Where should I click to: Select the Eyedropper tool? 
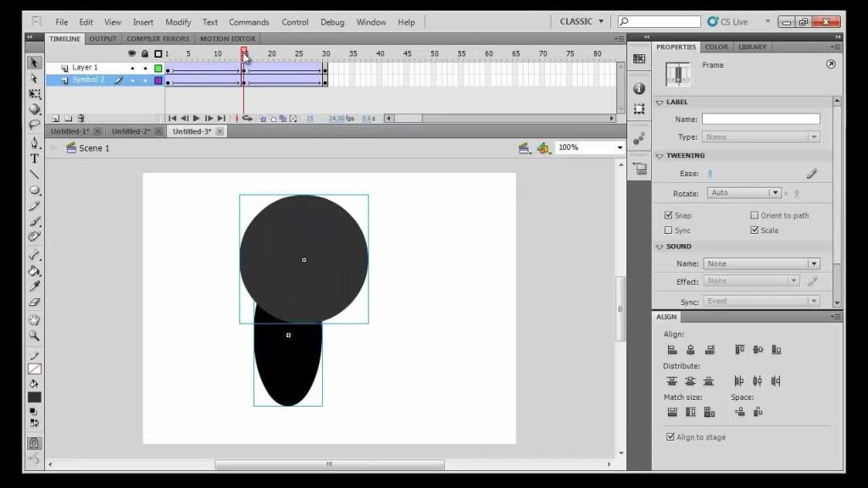click(34, 286)
